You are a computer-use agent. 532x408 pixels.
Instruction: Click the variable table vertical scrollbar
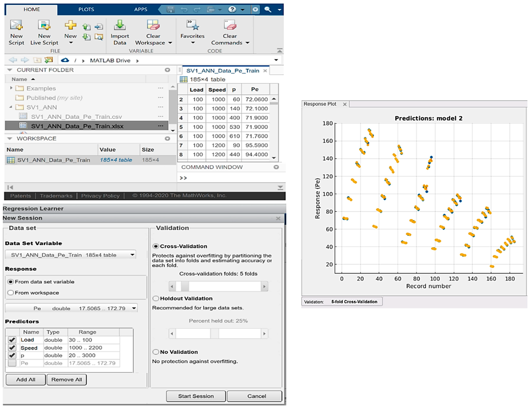274,128
